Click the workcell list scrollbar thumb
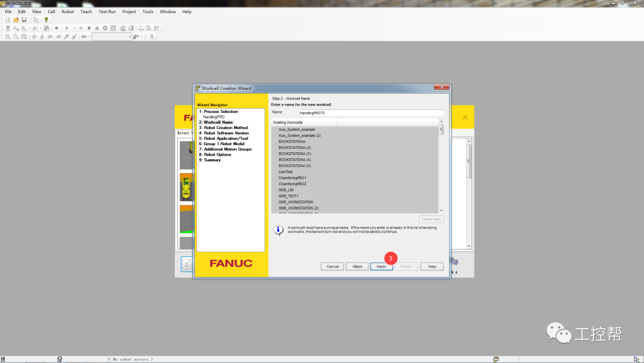Screen dimensions: 644x363 click(x=441, y=130)
